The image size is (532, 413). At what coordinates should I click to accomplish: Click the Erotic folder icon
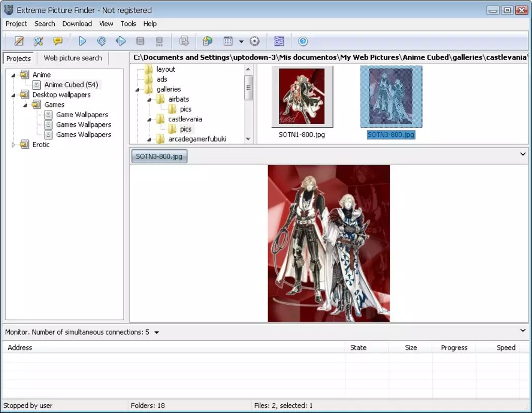tap(24, 144)
